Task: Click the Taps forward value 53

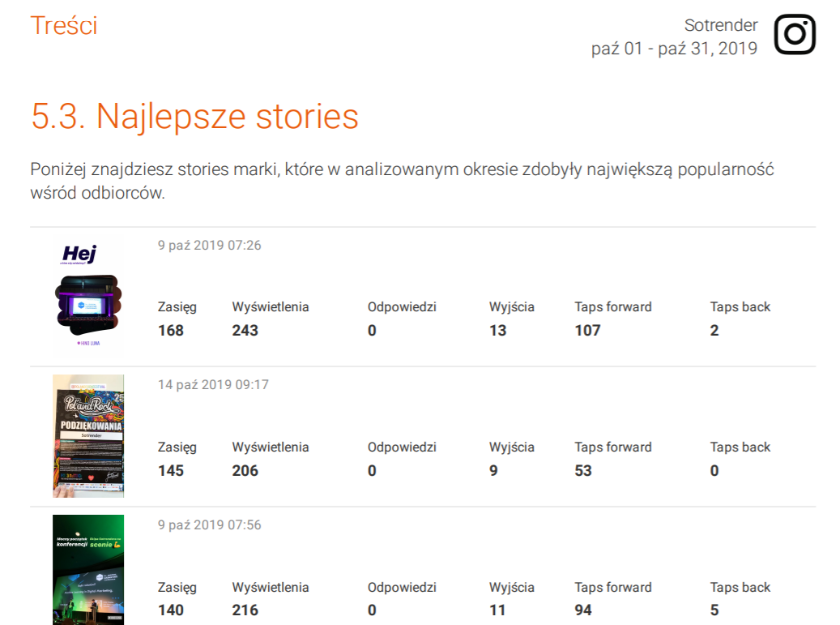Action: point(583,470)
